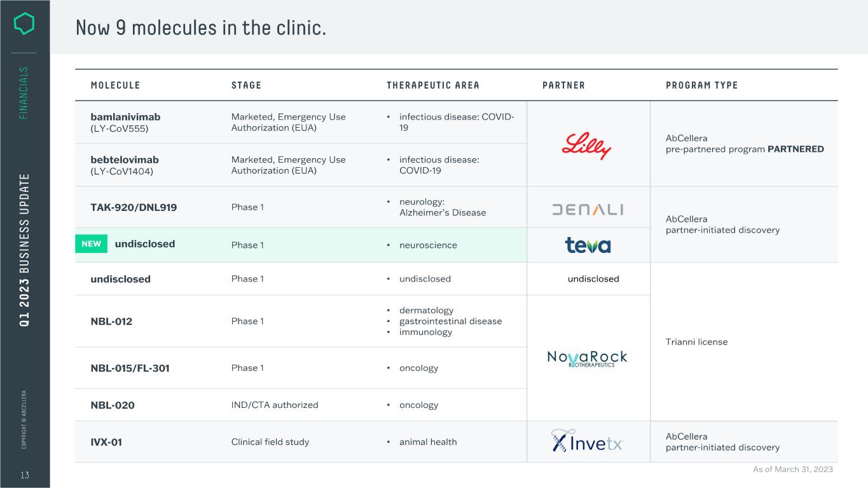Click the Partner column header
868x488 pixels.
tap(563, 85)
